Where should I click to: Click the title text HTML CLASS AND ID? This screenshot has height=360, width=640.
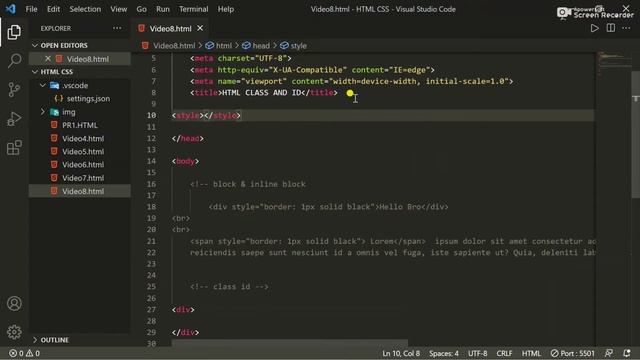pos(261,93)
